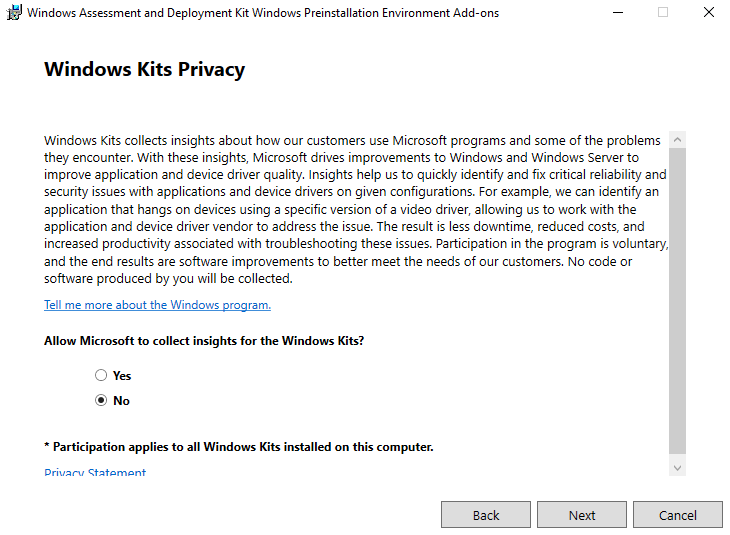Click the window title text in title bar

(263, 13)
